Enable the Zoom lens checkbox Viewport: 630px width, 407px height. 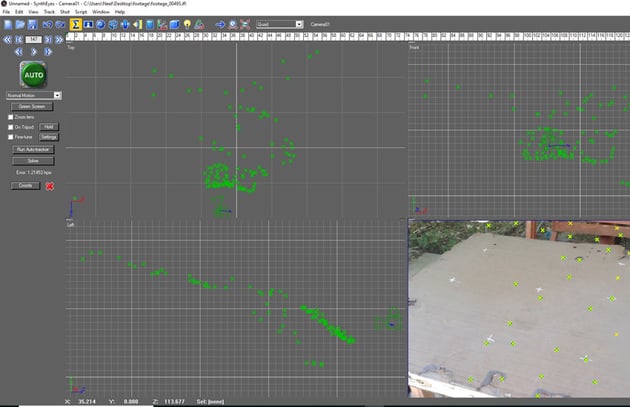coord(10,117)
